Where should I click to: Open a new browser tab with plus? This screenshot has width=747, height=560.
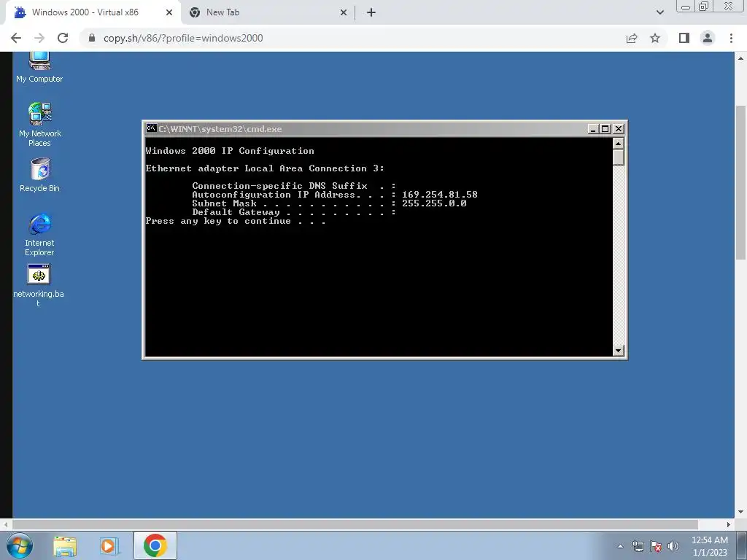click(371, 12)
